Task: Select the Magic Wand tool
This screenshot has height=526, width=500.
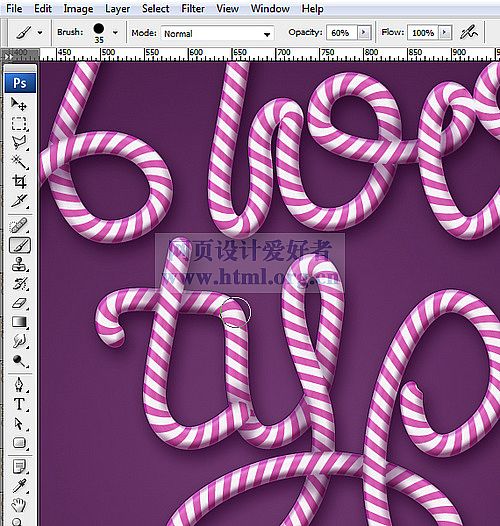Action: click(x=19, y=162)
